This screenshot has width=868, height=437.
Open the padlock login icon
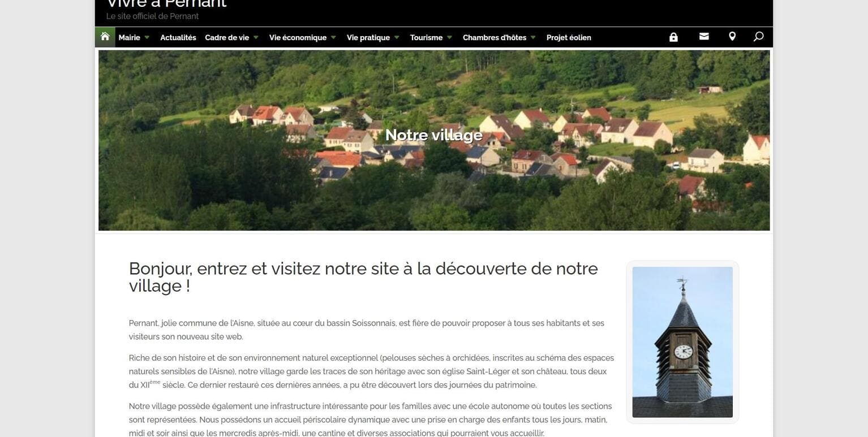pos(673,37)
